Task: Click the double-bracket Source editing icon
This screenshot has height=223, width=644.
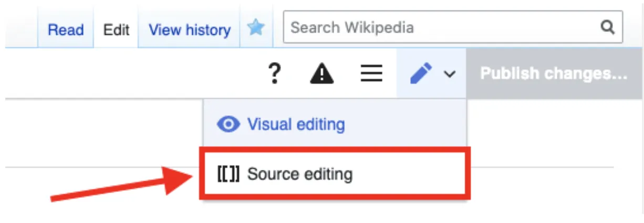Action: (x=228, y=174)
